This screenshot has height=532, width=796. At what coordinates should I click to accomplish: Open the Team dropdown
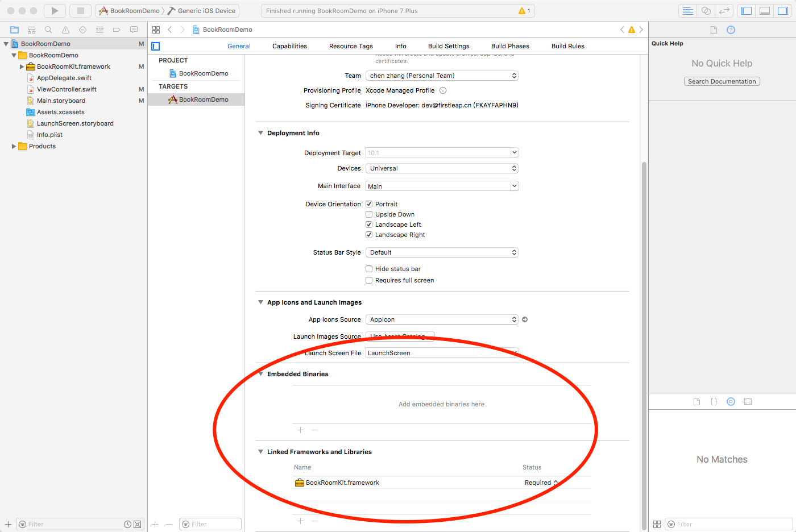pyautogui.click(x=442, y=76)
